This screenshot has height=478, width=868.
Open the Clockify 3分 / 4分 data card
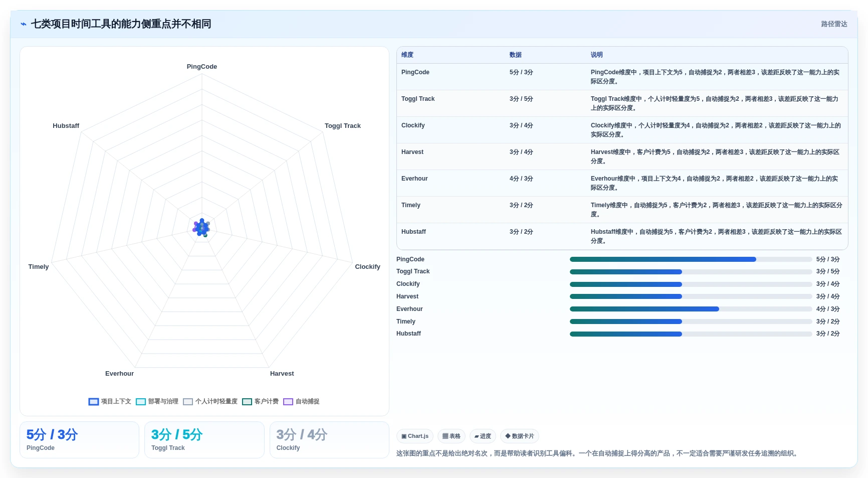[329, 440]
